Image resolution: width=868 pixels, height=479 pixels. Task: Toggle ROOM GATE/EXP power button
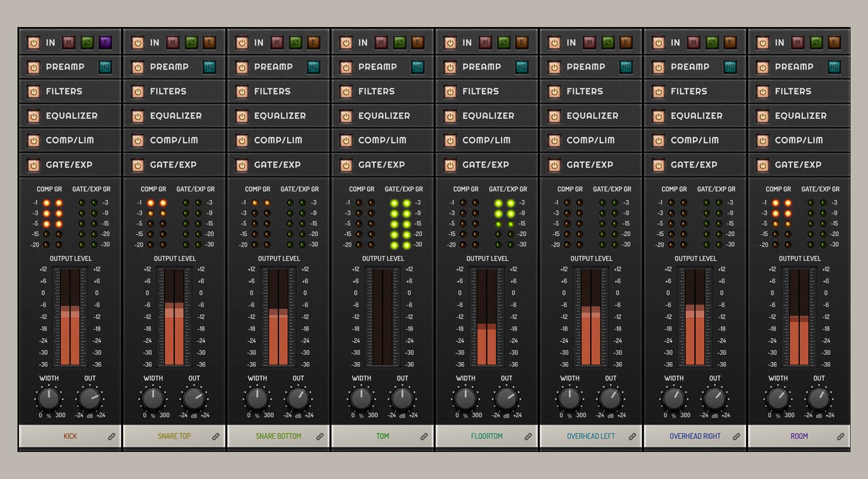coord(763,165)
